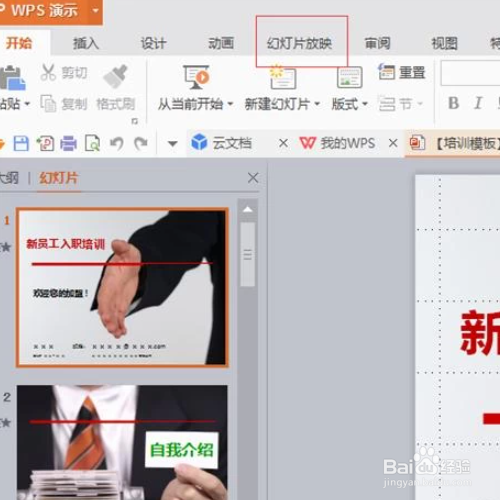Open the 幻灯片放映 ribbon tab
Screen dimensions: 500x500
299,43
